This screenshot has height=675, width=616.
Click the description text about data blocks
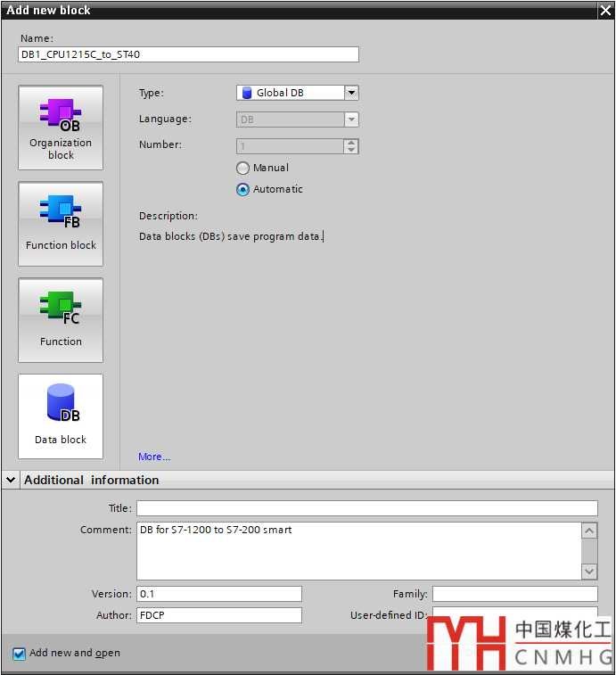tap(229, 236)
